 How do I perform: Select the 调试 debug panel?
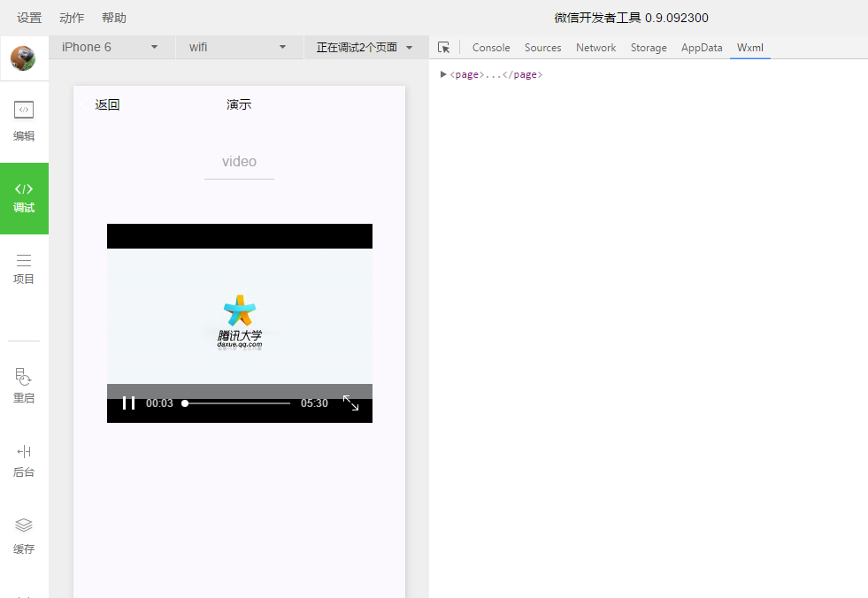click(x=24, y=198)
